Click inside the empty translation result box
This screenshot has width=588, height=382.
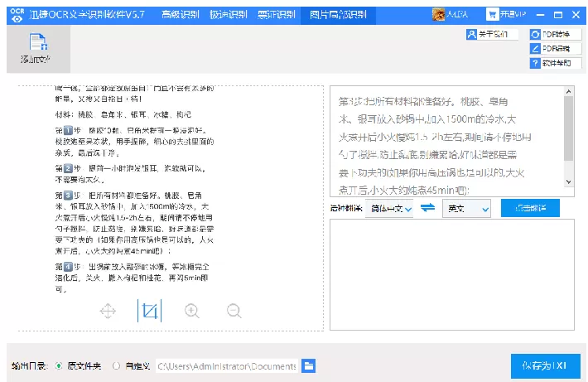(x=452, y=274)
